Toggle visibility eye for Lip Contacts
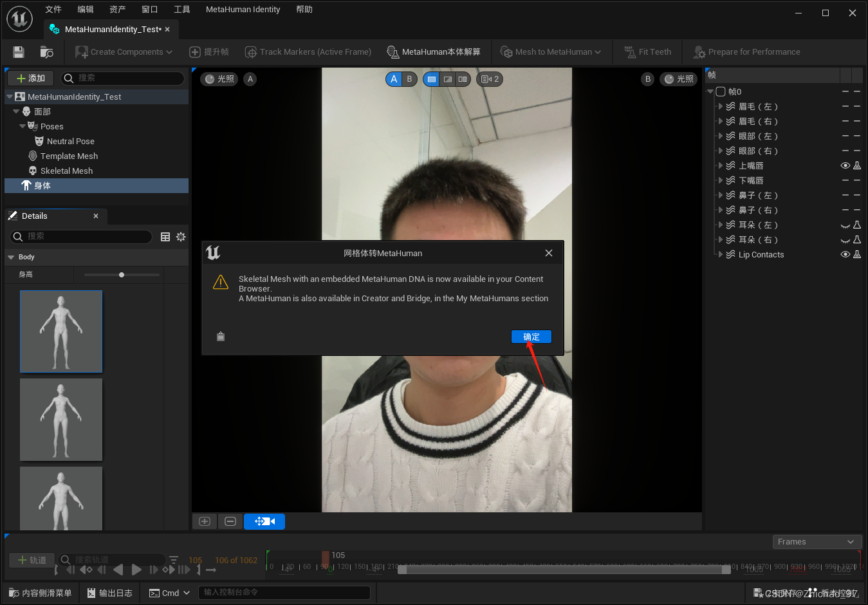Viewport: 868px width, 605px height. [x=845, y=254]
